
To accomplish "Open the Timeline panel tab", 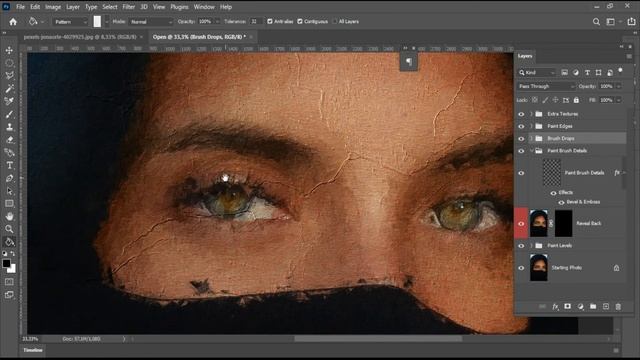I will 33,350.
